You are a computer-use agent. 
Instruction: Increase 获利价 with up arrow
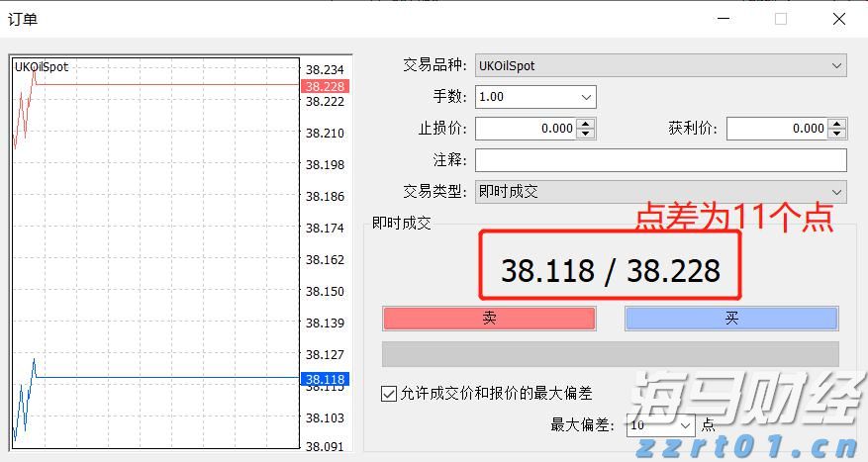click(837, 124)
